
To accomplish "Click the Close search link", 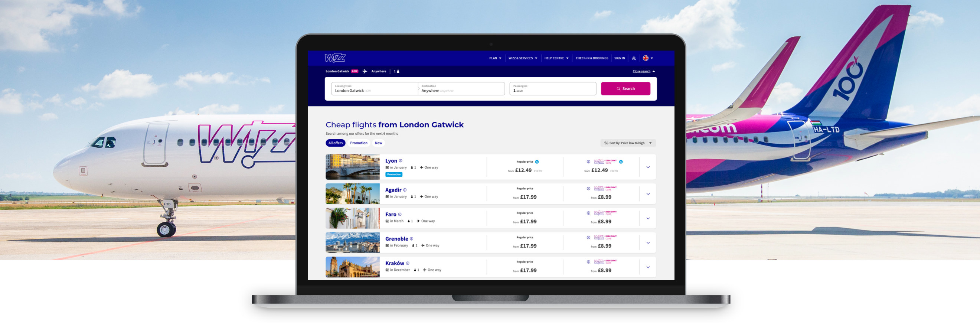I will pos(641,72).
